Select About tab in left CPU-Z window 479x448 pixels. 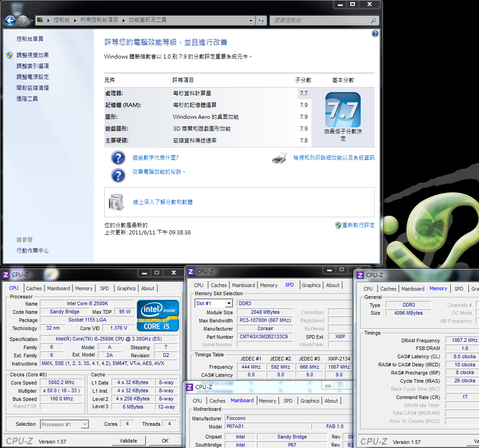[148, 288]
